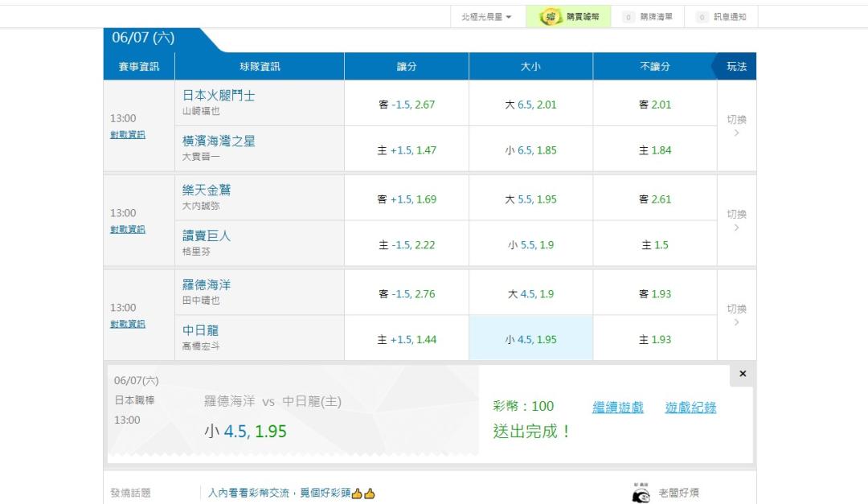Select 小 6.5, 1.85 under bet
This screenshot has width=868, height=504.
click(531, 150)
